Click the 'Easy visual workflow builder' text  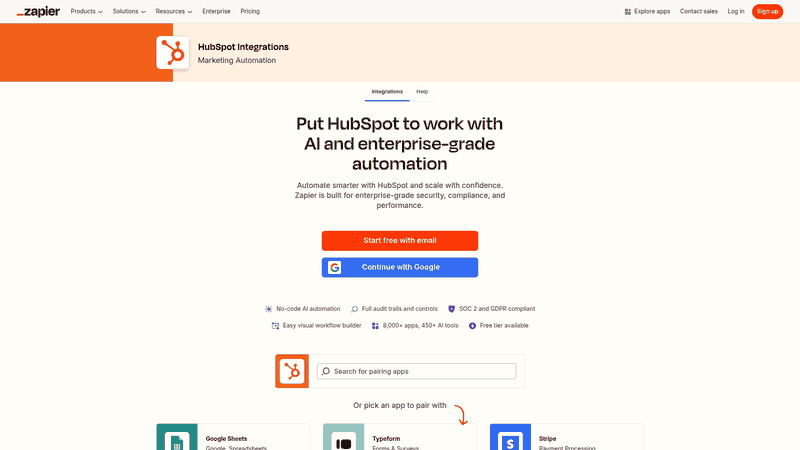[x=322, y=326]
